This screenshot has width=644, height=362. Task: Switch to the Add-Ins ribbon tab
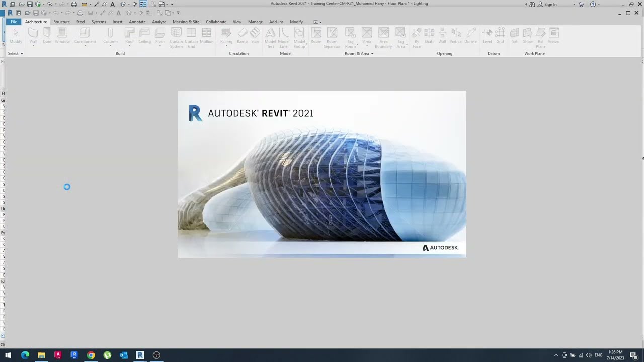click(x=276, y=22)
